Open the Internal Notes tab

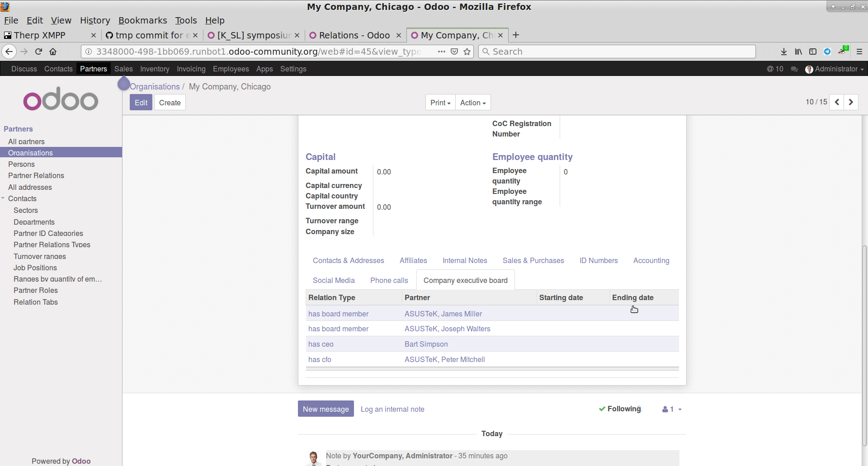pos(465,260)
